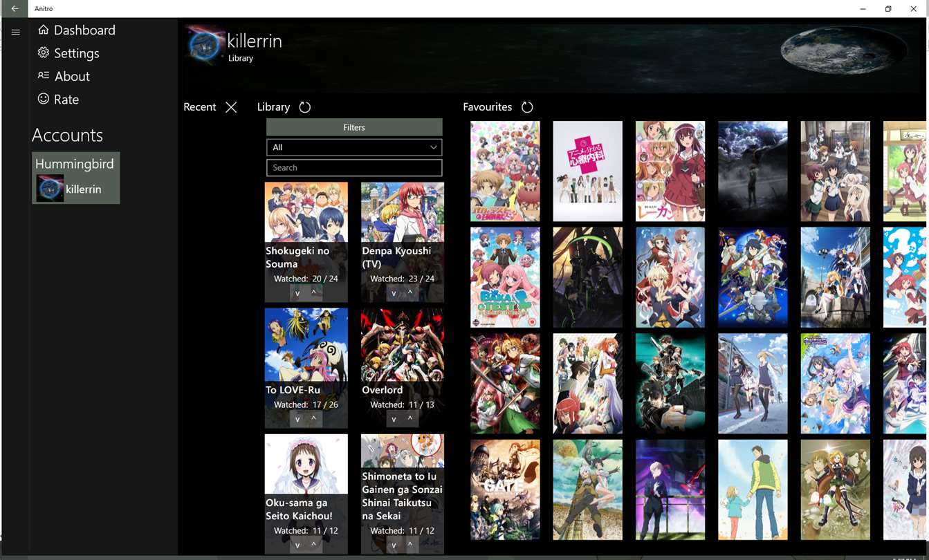Click the "Accounts" heading in the sidebar
Viewport: 929px width, 560px height.
click(67, 135)
